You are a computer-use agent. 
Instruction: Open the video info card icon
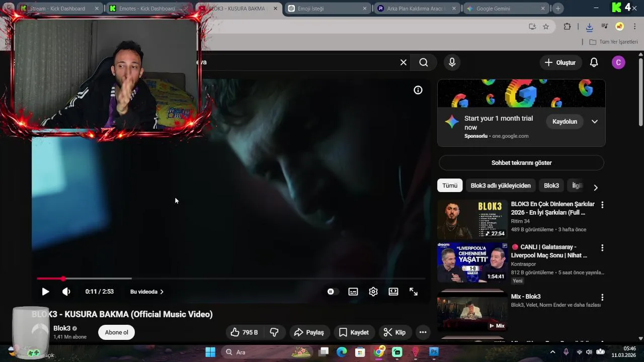[418, 90]
